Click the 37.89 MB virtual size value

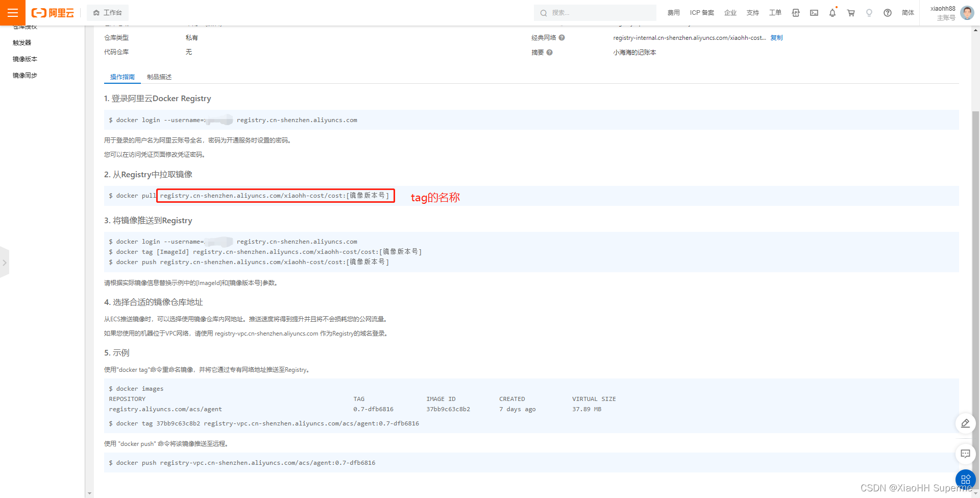tap(586, 409)
